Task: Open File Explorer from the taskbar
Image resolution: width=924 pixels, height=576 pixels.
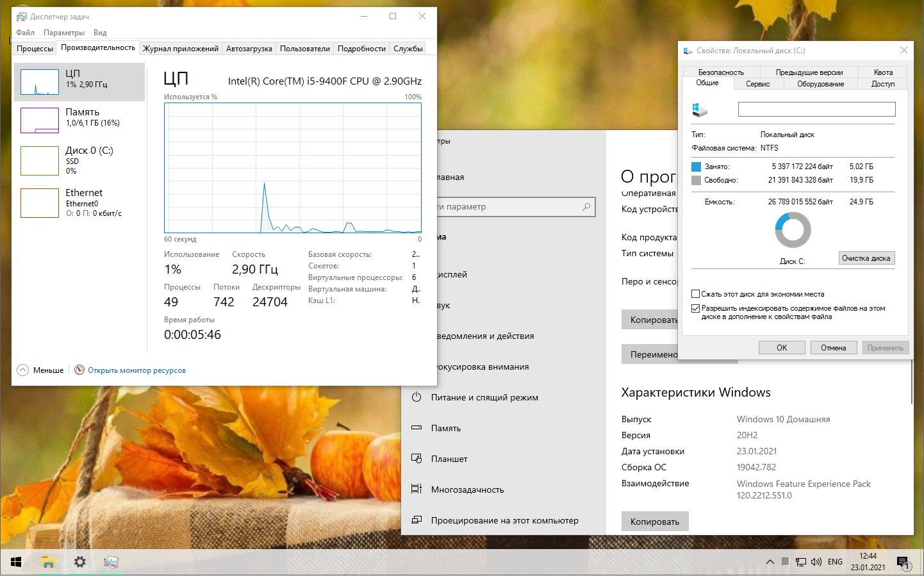Action: (x=48, y=562)
